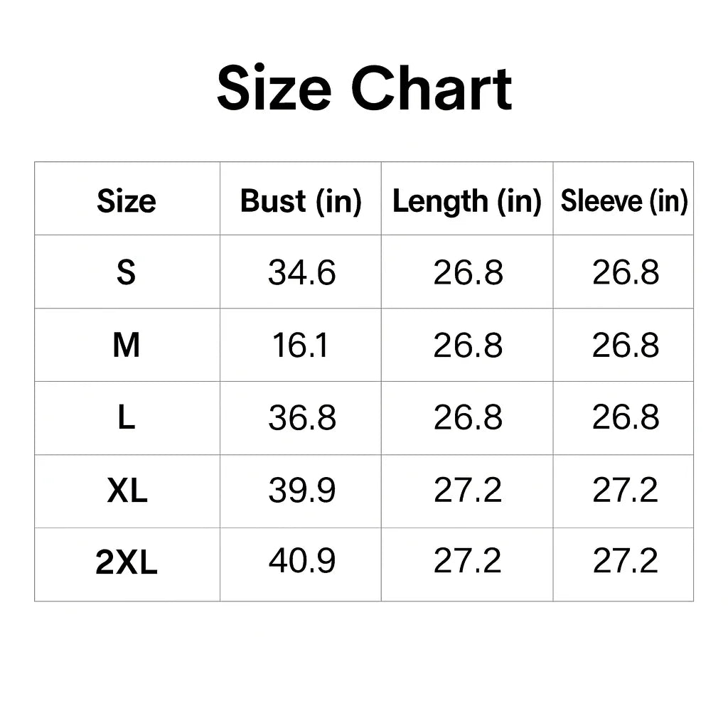The image size is (728, 728).
Task: Select the sleeve value in the 2XL row
Action: tap(625, 562)
